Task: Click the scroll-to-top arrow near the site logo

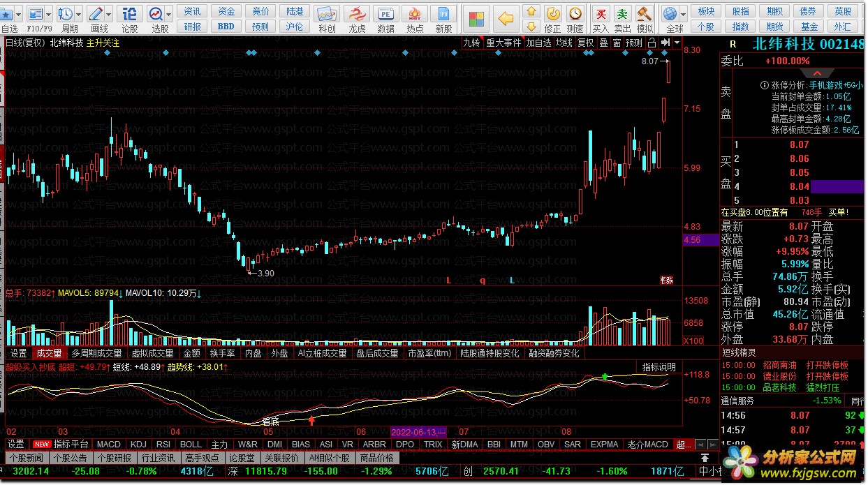Action: (705, 458)
